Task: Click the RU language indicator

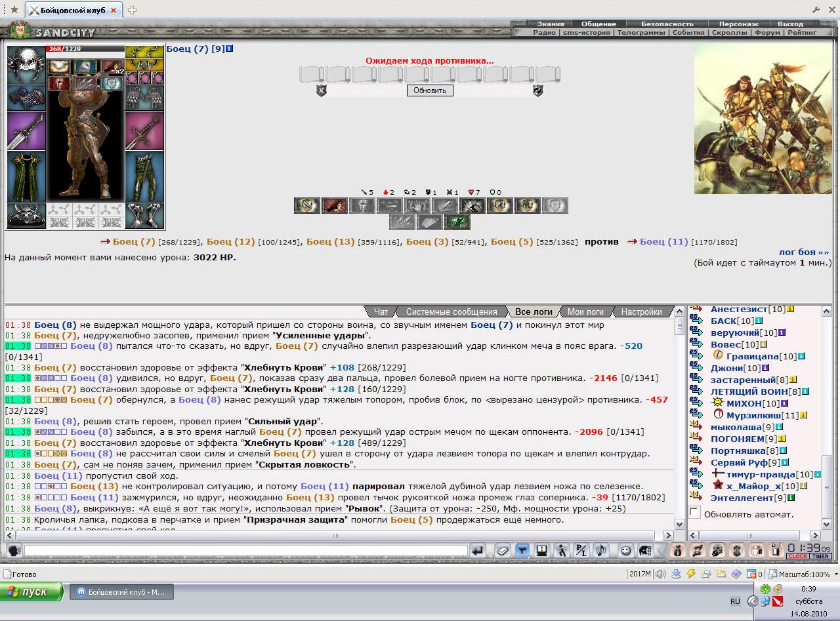Action: coord(735,601)
